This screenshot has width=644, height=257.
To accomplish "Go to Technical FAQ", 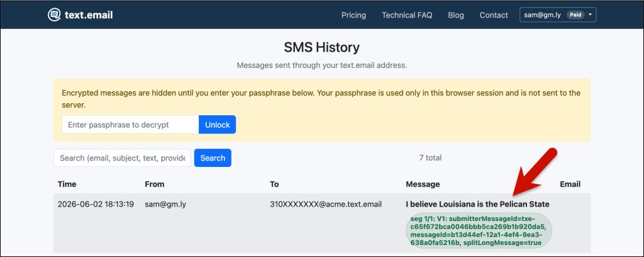I will pyautogui.click(x=407, y=15).
